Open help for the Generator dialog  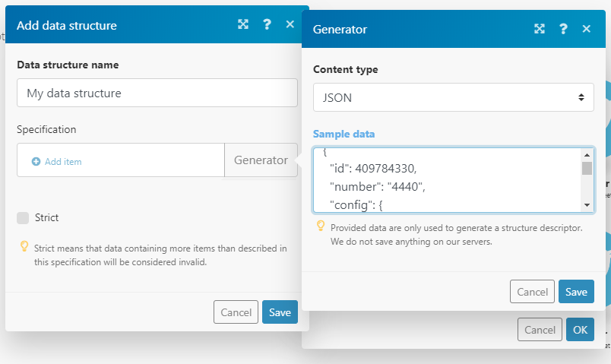[x=563, y=29]
